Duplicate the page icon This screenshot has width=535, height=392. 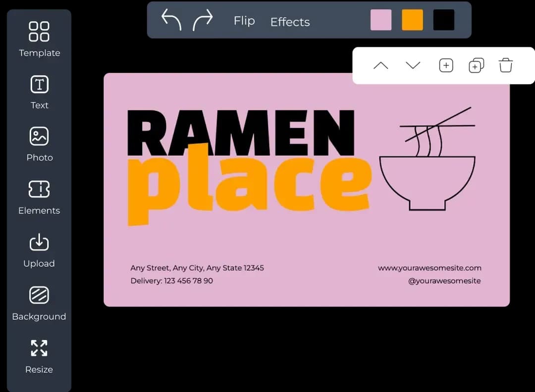point(477,65)
